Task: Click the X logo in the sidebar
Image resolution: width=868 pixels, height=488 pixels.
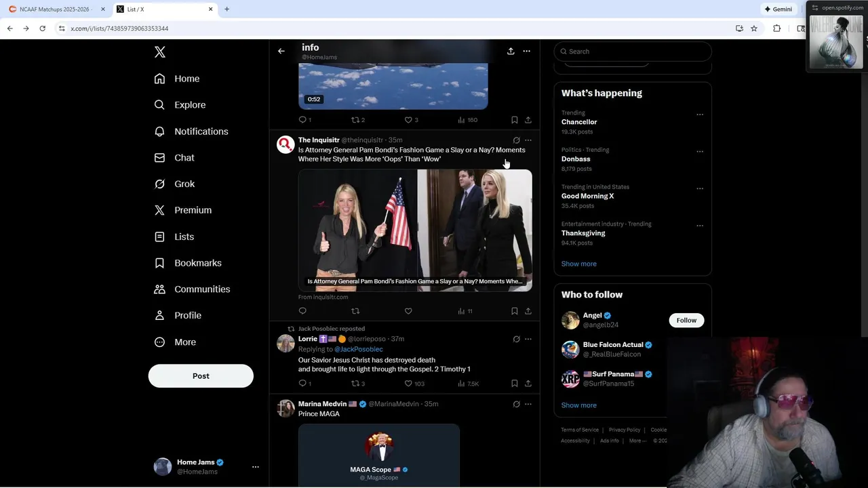Action: [160, 52]
